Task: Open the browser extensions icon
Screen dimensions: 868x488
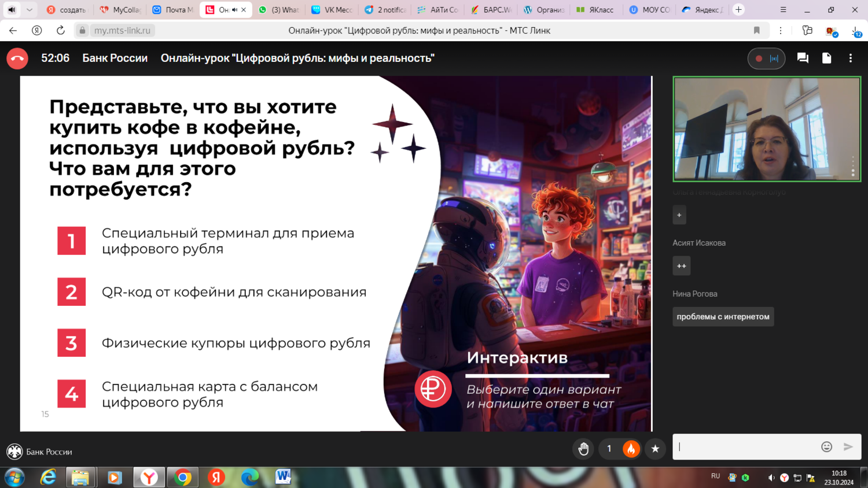Action: click(807, 31)
